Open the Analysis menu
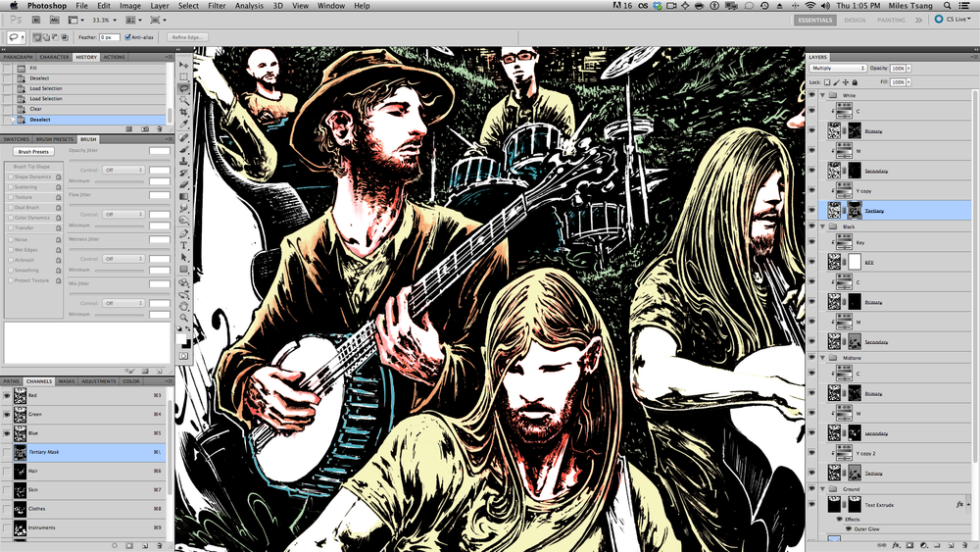980x552 pixels. [x=249, y=6]
